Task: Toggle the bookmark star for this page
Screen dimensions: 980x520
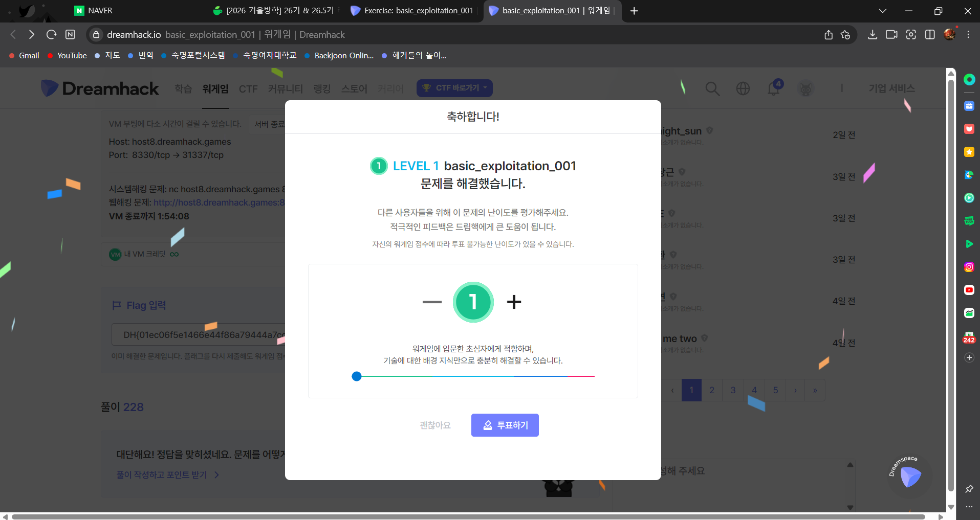Action: point(845,34)
